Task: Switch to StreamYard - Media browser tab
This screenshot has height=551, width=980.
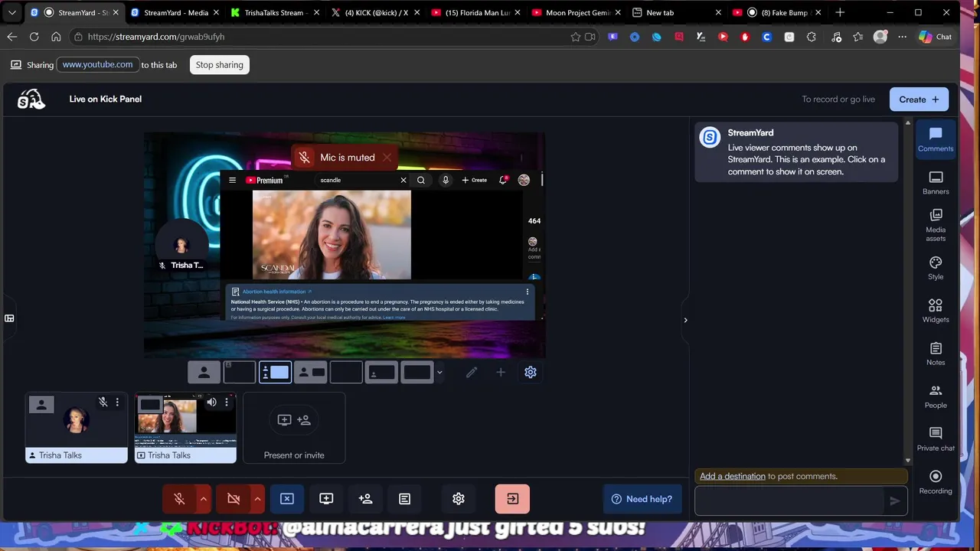Action: coord(176,12)
